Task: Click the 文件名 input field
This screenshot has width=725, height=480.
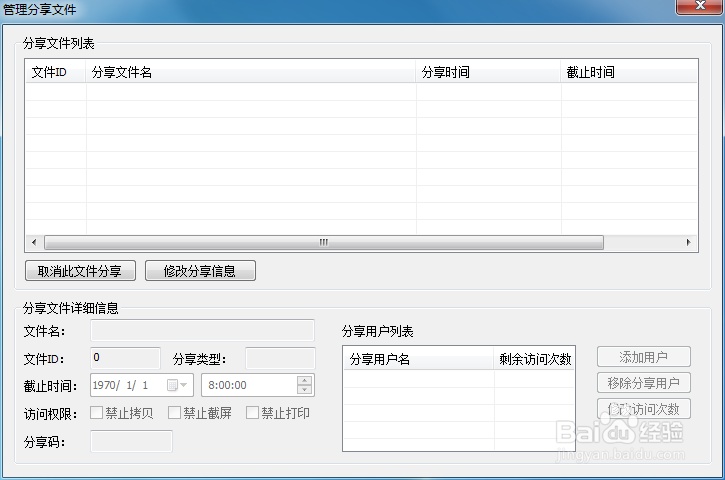Action: click(203, 331)
